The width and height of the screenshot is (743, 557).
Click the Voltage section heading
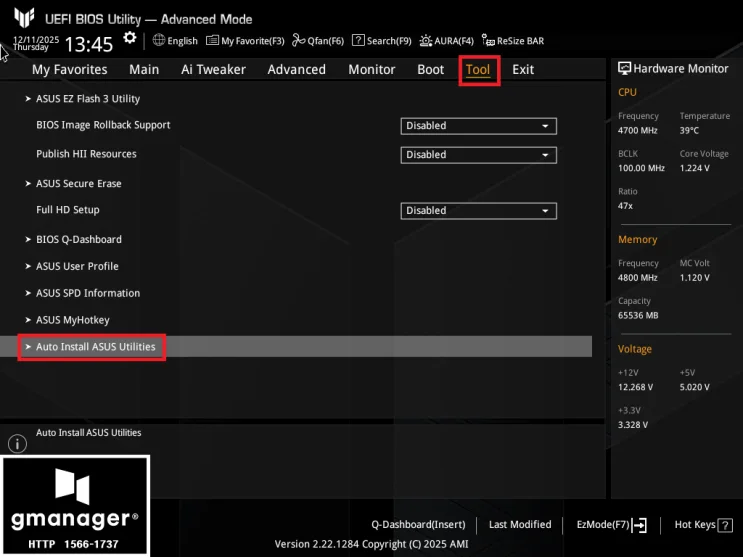pos(635,349)
